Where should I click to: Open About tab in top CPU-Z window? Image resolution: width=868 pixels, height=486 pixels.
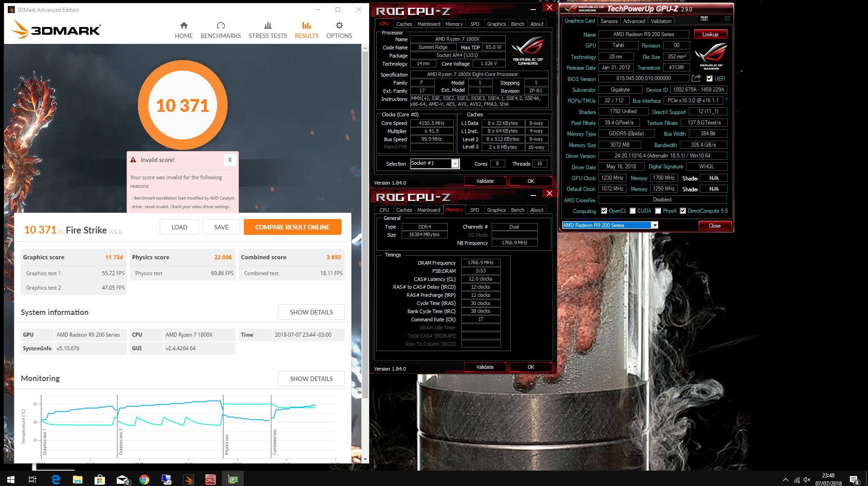[537, 24]
